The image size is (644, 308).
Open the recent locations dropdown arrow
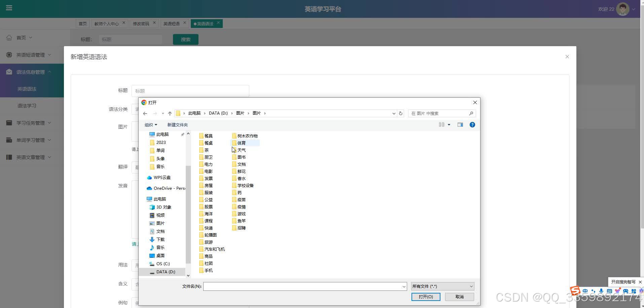pos(163,114)
